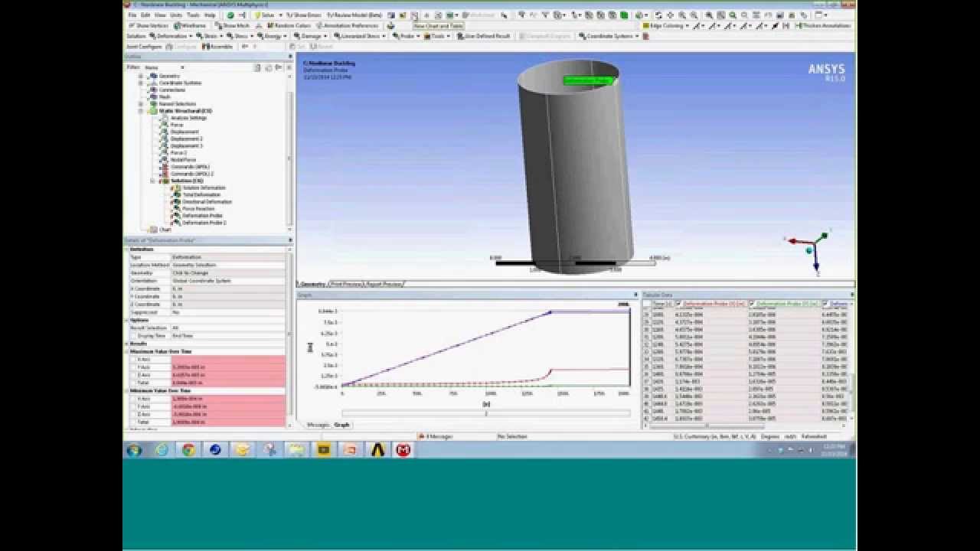Click the green checkmark toolbar icon
Viewport: 980px width, 551px height.
(x=230, y=15)
